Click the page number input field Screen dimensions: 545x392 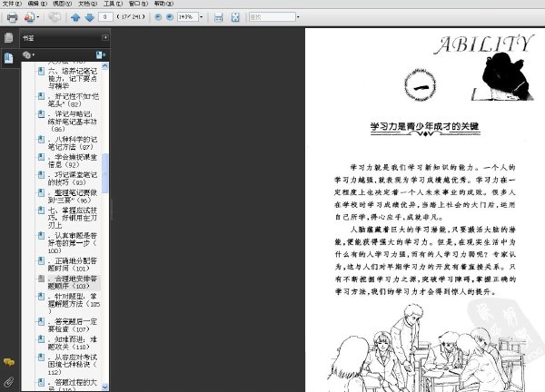coord(105,16)
